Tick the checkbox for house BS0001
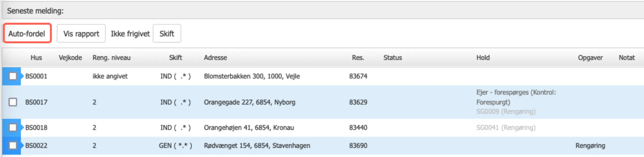The image size is (644, 157). [x=13, y=76]
